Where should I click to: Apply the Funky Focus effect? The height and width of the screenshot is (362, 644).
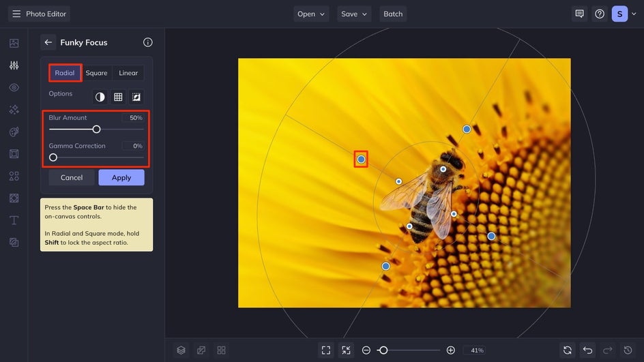(121, 178)
